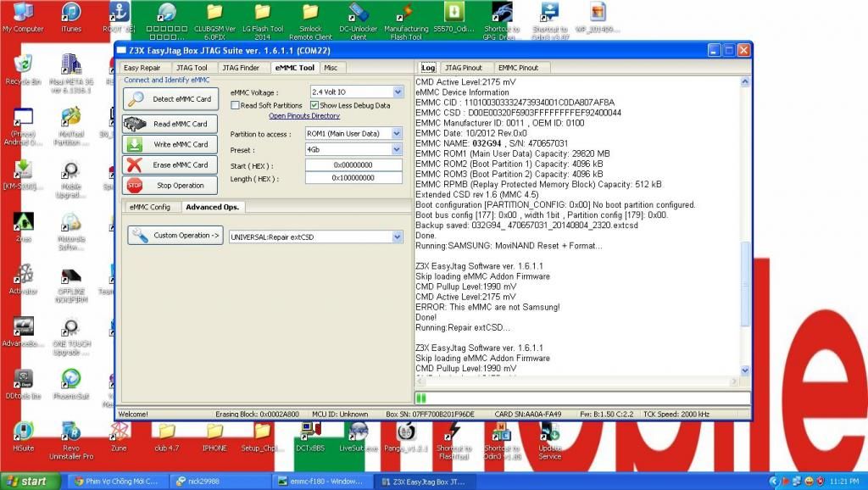The width and height of the screenshot is (868, 490).
Task: Open the EMMC Pinout tab
Action: pyautogui.click(x=518, y=68)
